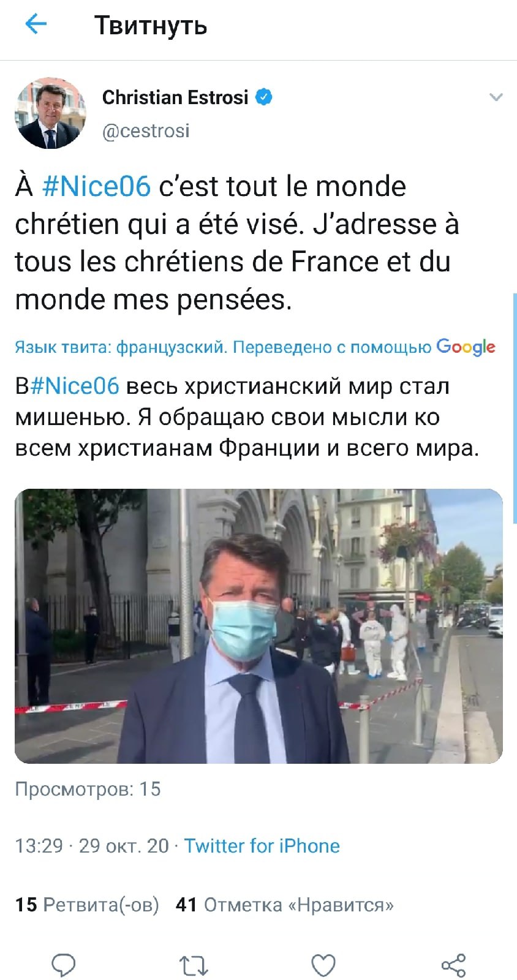Tap the retweet arrows icon

(x=194, y=966)
